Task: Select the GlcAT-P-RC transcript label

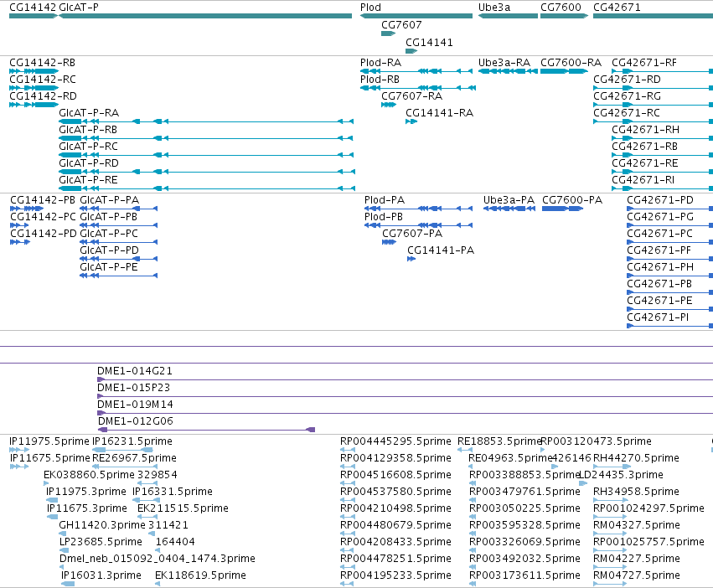Action: coord(88,147)
